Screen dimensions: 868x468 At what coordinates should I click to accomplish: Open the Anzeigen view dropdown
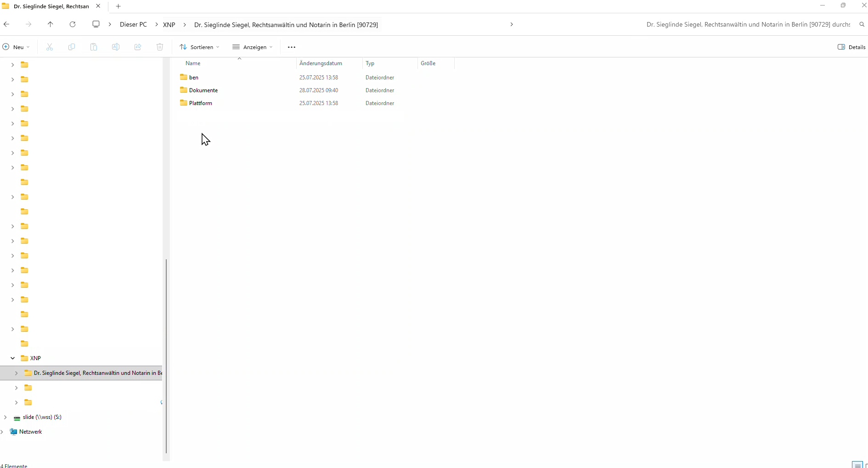[253, 47]
